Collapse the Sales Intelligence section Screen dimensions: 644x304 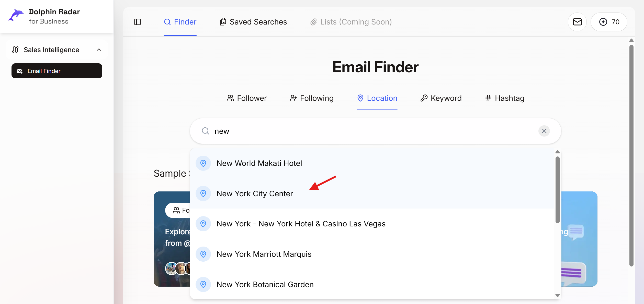(99, 50)
